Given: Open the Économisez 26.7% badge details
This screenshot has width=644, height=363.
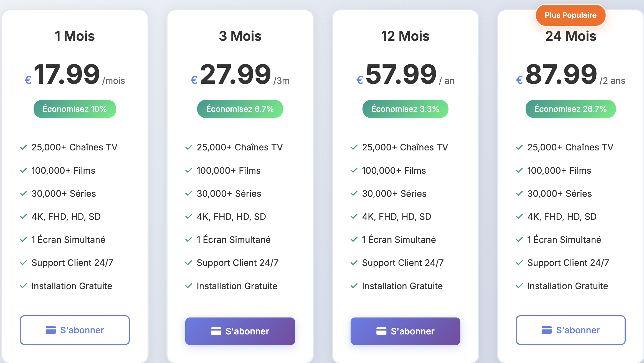Looking at the screenshot, I should coord(570,109).
